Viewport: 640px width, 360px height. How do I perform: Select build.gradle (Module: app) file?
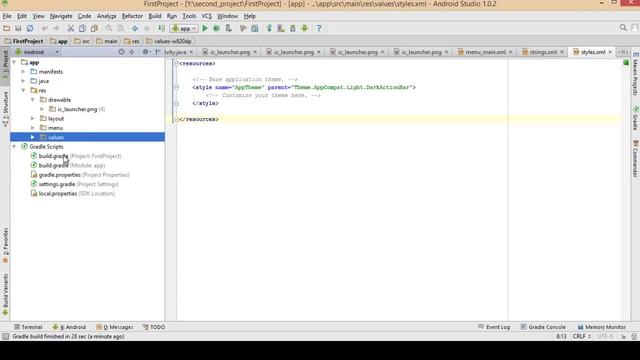click(x=68, y=165)
